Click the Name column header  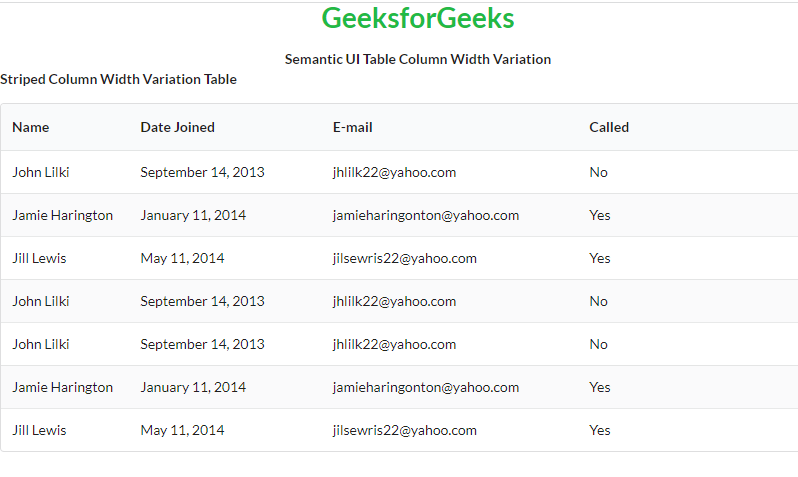pyautogui.click(x=31, y=127)
